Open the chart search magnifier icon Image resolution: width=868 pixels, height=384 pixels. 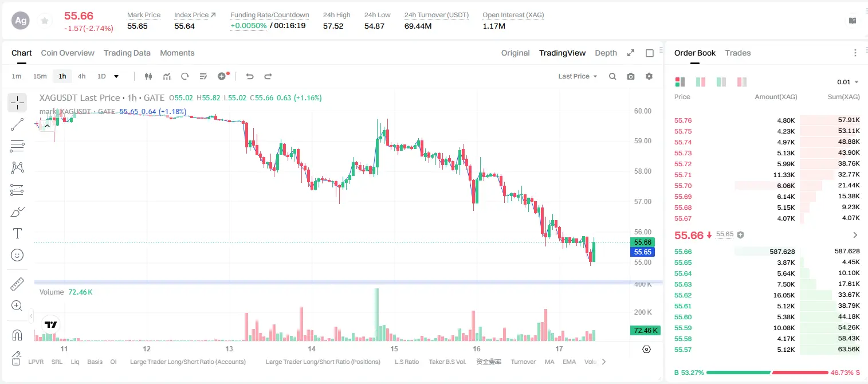[612, 76]
